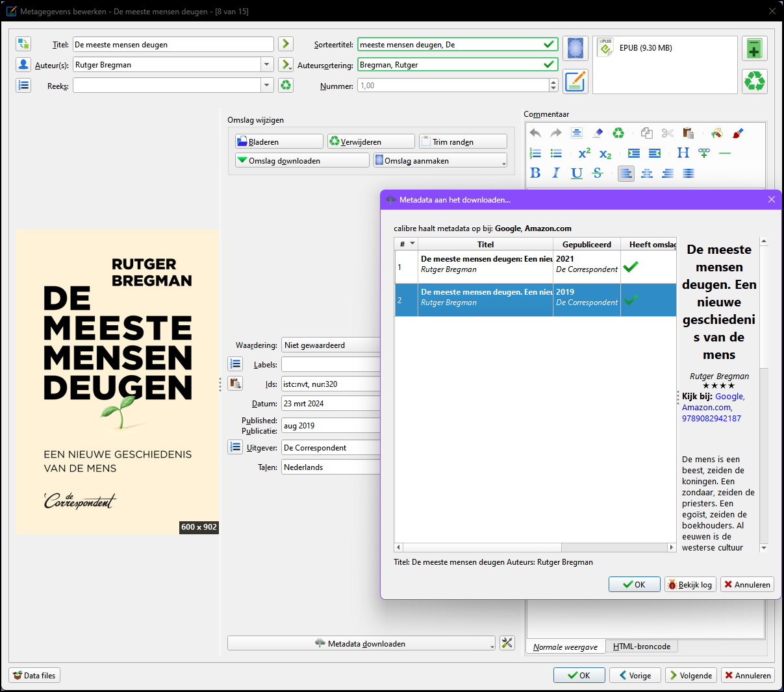Toggle centered text alignment
The height and width of the screenshot is (692, 784).
[647, 173]
